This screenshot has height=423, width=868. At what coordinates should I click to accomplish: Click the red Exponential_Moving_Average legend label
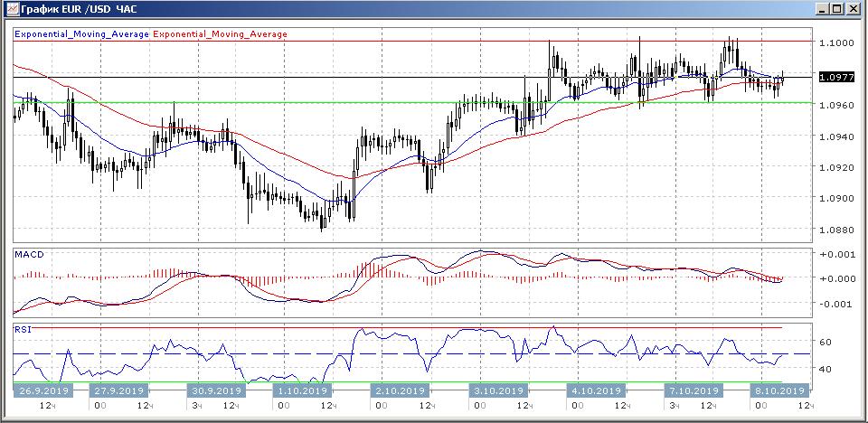coord(220,34)
